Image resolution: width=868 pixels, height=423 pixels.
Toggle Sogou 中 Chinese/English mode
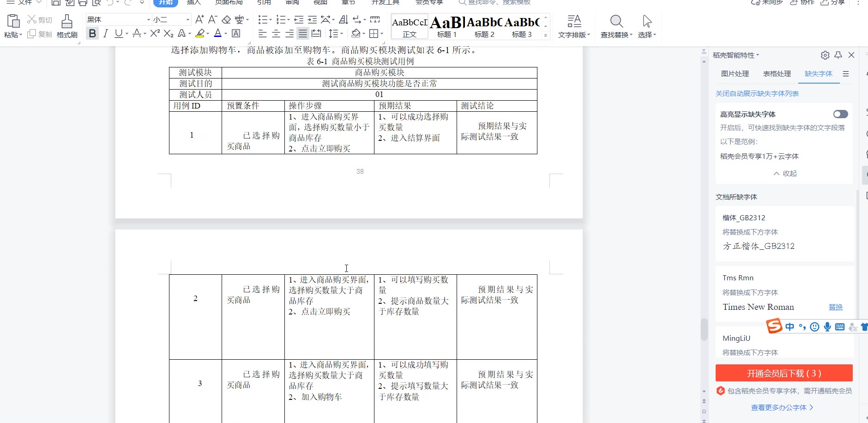(790, 327)
